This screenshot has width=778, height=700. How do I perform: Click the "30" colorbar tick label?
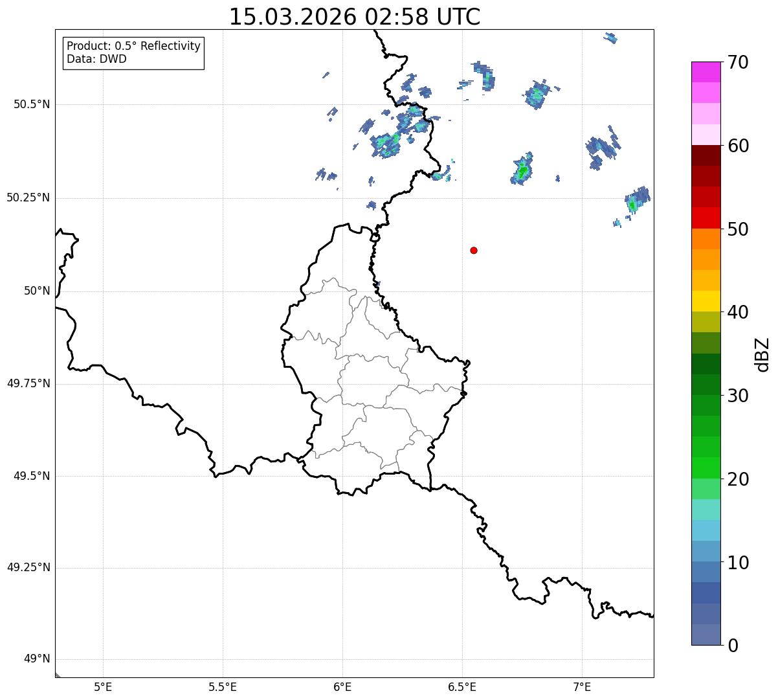pos(738,396)
